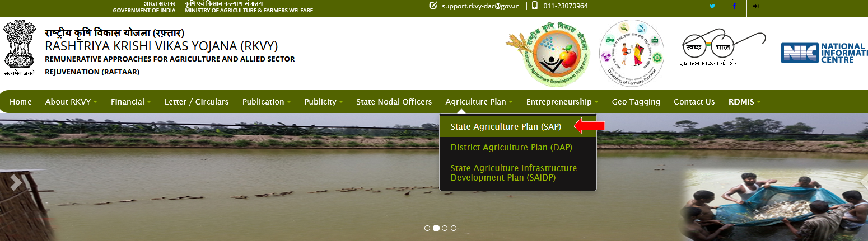
Task: Open State Nodal Officers menu item
Action: (394, 102)
